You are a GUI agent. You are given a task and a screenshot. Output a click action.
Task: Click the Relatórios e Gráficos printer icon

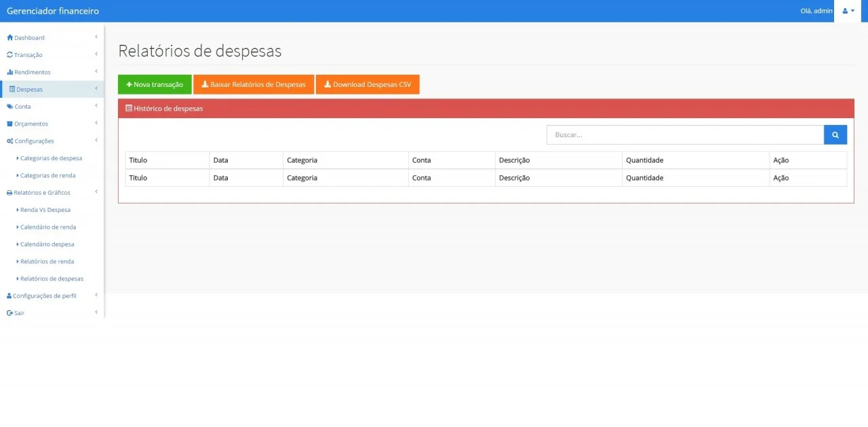click(x=9, y=193)
